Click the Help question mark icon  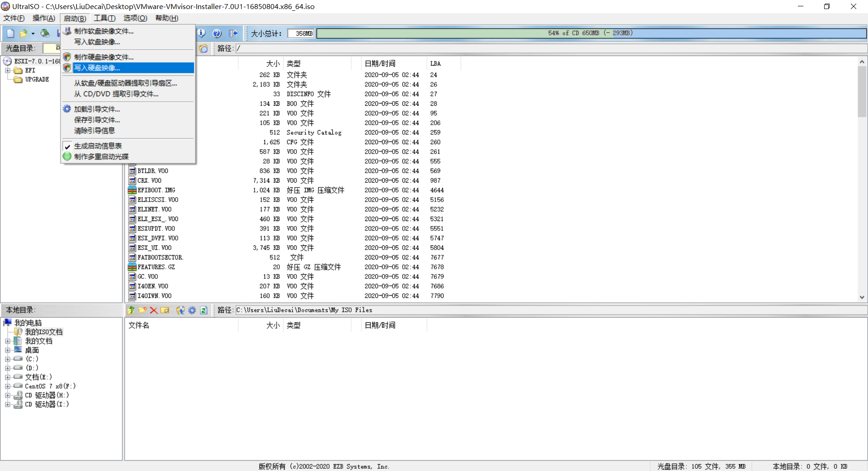coord(217,33)
